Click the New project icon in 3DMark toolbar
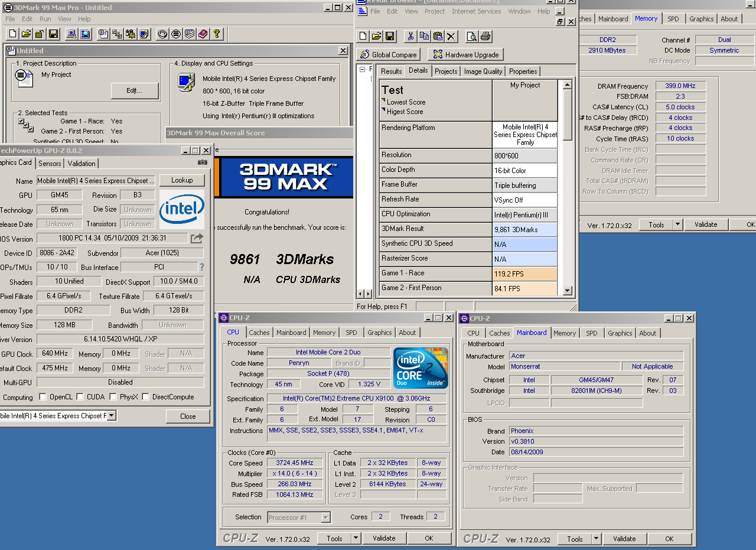 [12, 34]
